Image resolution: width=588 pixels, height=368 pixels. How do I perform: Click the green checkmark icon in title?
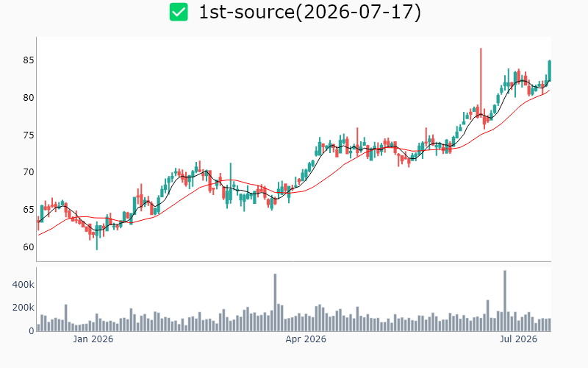click(179, 12)
